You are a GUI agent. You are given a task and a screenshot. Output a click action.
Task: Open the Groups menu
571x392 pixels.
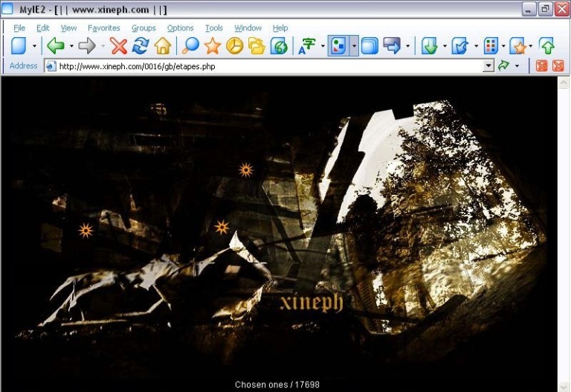coord(143,28)
